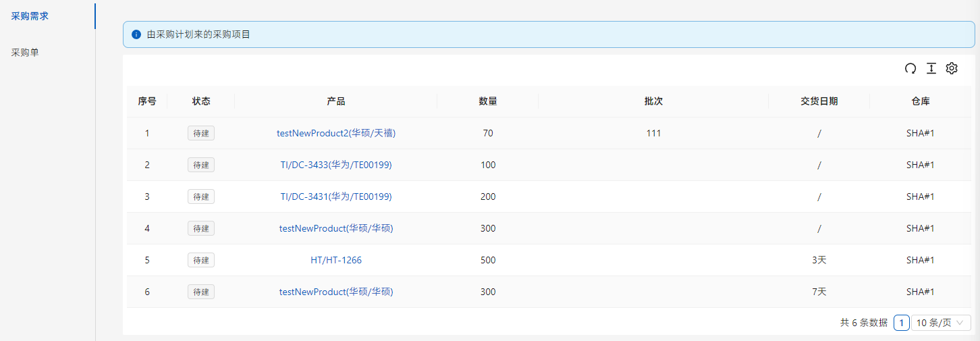Open the table density icon
This screenshot has width=980, height=341.
931,68
